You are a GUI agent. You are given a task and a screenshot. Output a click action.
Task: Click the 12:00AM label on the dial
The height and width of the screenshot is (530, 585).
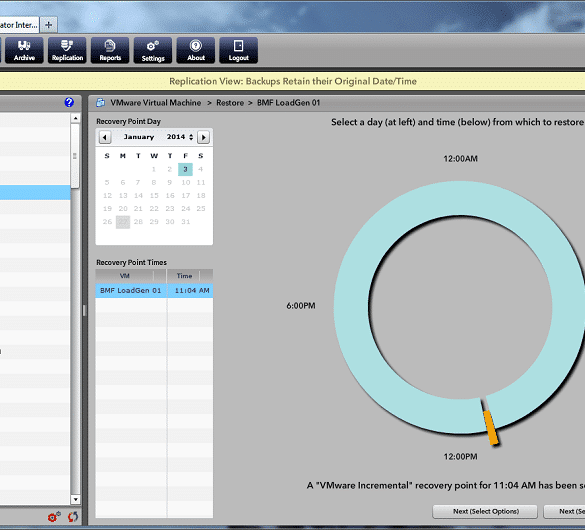click(x=460, y=159)
